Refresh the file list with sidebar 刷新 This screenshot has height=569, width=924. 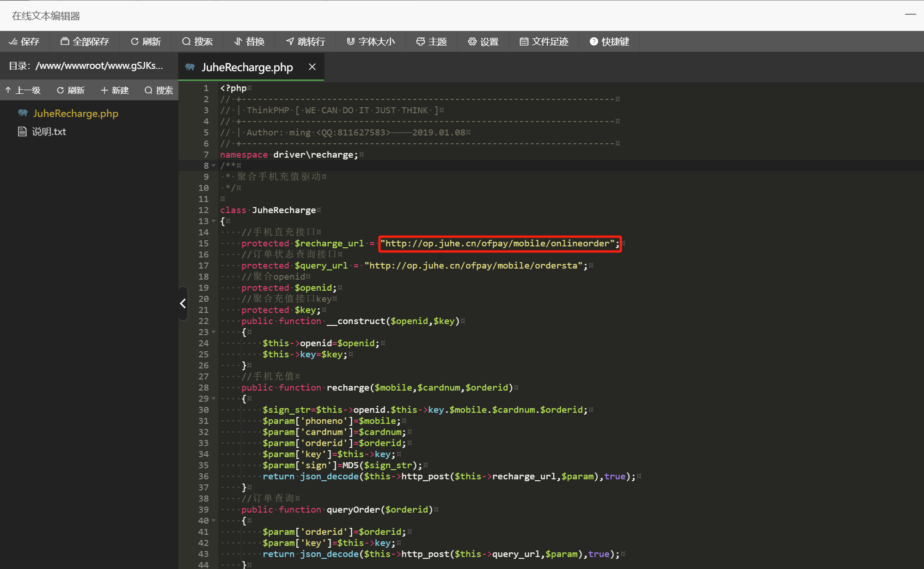click(71, 90)
